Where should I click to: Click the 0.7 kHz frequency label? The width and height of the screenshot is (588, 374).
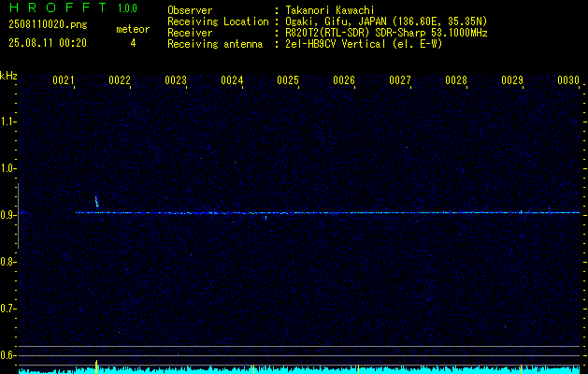7,309
